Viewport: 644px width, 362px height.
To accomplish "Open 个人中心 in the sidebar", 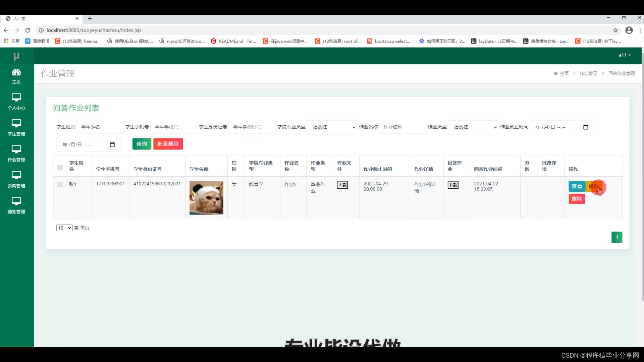I will [x=16, y=102].
